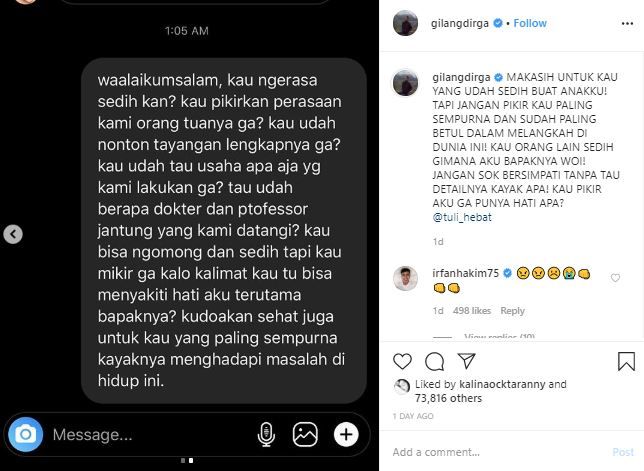644x471 pixels.
Task: View 498 likes on comment
Action: coord(472,311)
